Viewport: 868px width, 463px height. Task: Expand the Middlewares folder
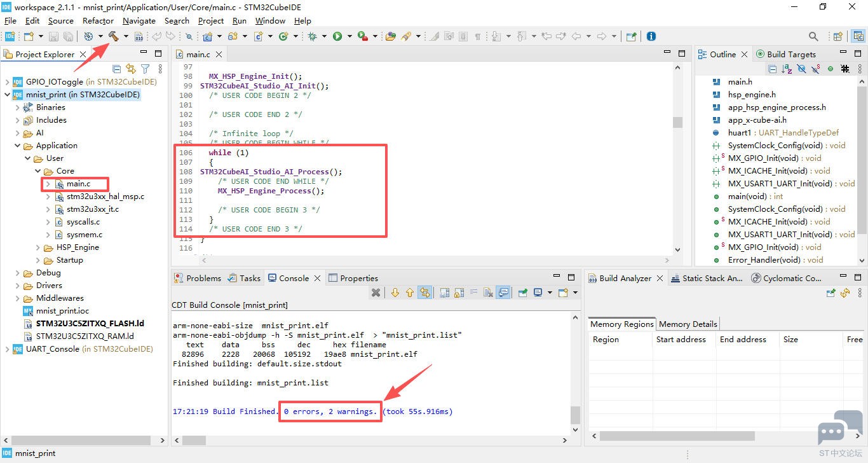(x=18, y=298)
